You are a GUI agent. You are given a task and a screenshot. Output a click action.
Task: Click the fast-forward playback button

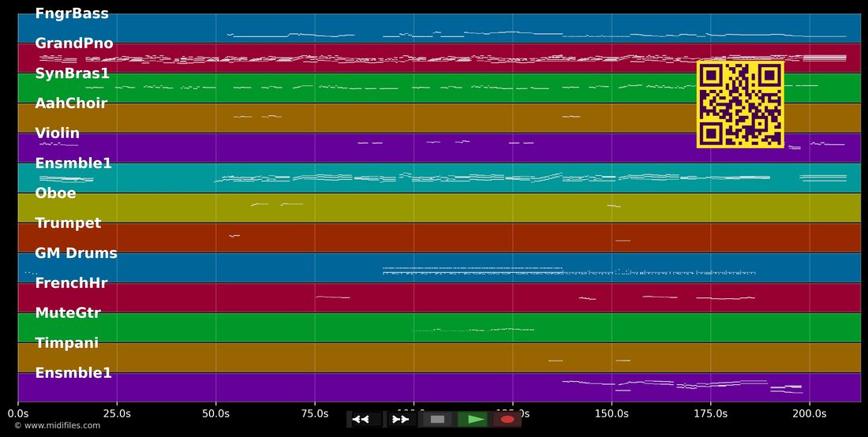pyautogui.click(x=402, y=420)
